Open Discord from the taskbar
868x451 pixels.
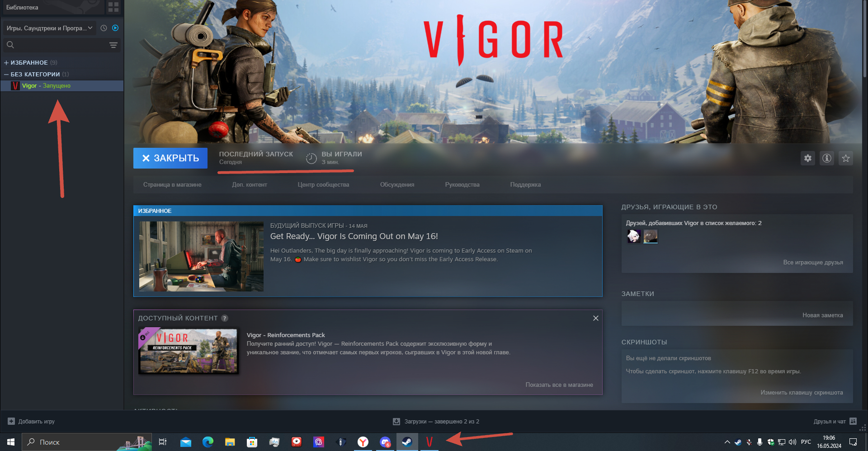[385, 442]
